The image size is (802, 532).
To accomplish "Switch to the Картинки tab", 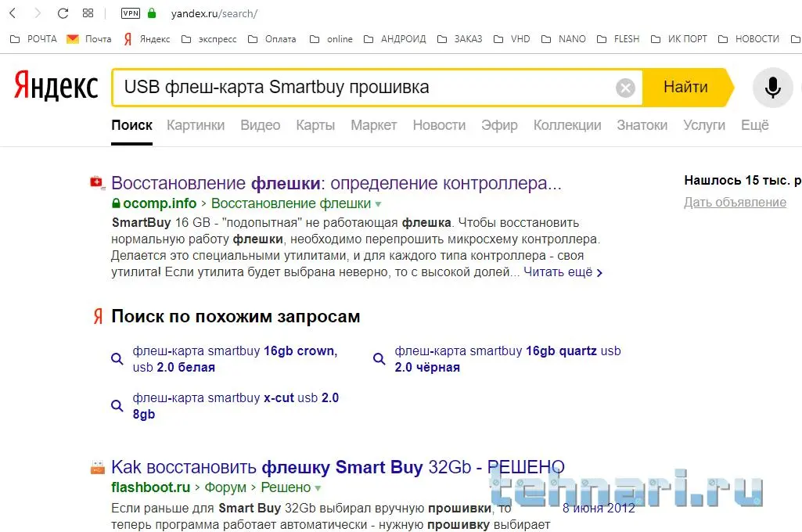I will [196, 125].
